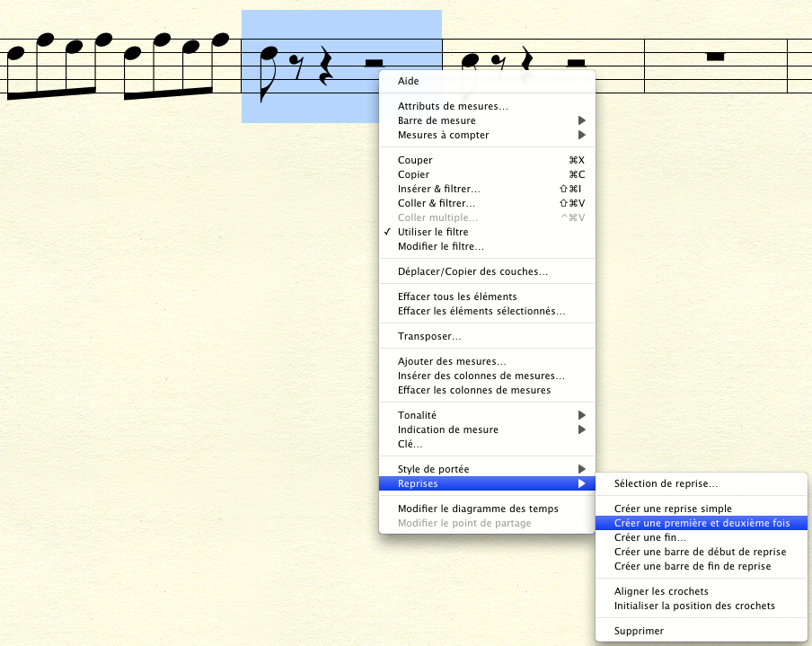The height and width of the screenshot is (646, 812).
Task: Choose 'Copier' from context menu
Action: click(x=413, y=174)
